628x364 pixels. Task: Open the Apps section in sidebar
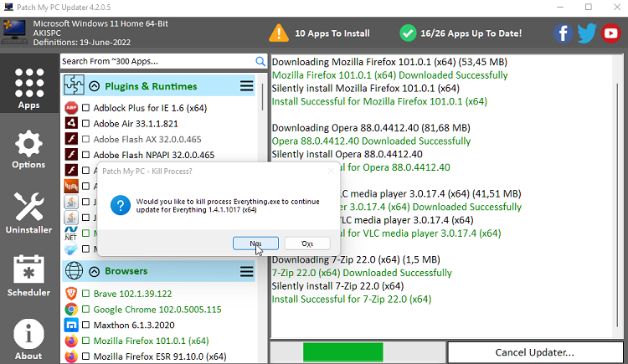(28, 89)
